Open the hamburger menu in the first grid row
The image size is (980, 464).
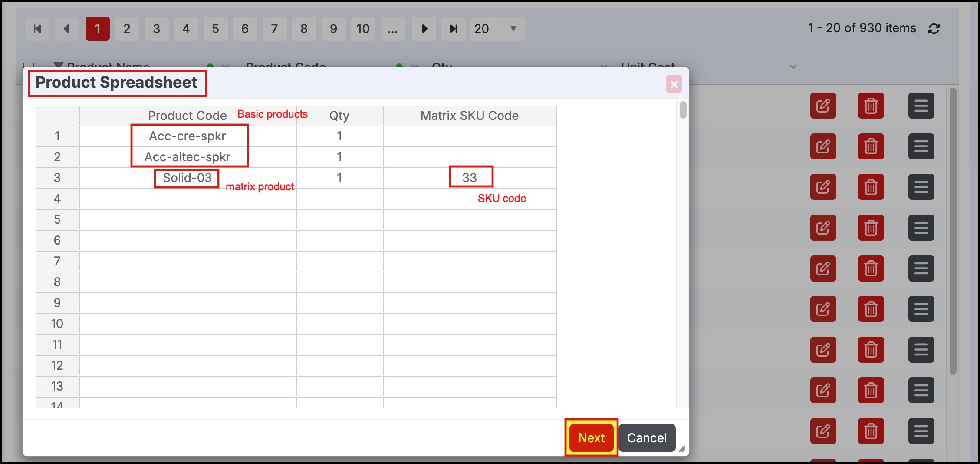pos(921,106)
